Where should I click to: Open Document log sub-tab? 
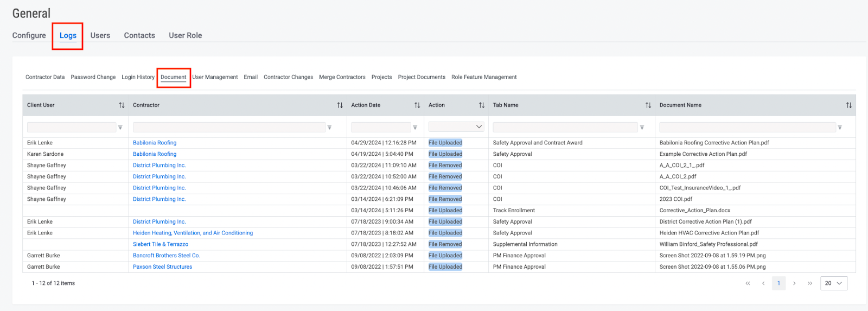tap(174, 77)
